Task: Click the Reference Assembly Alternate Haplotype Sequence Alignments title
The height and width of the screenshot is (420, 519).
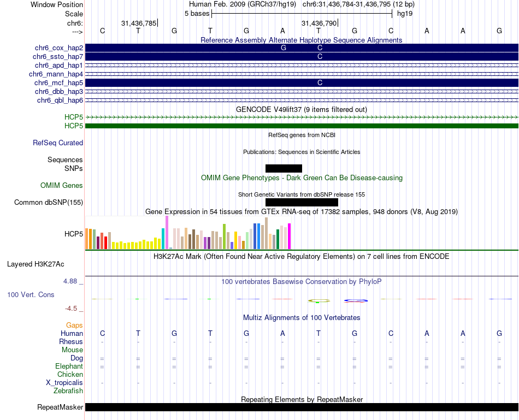Action: [301, 40]
